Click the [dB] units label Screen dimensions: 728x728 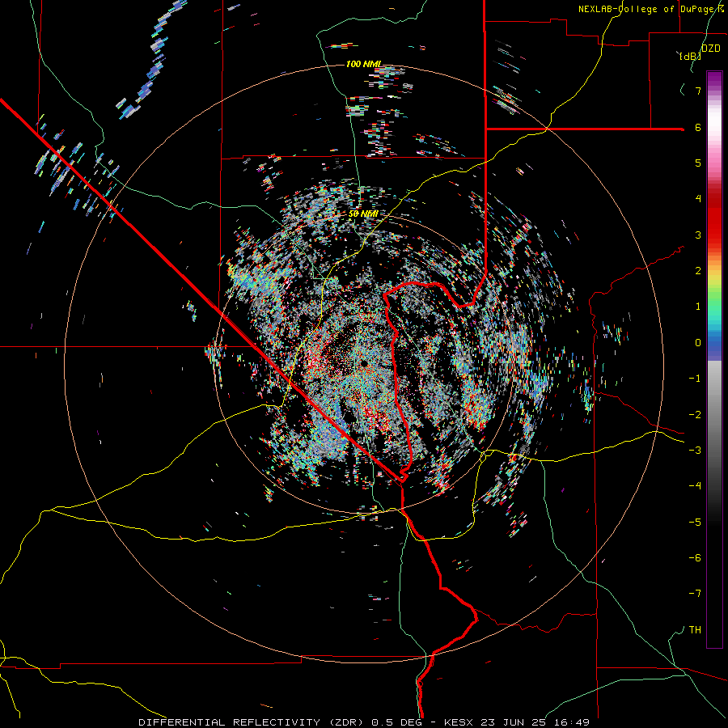(x=689, y=56)
